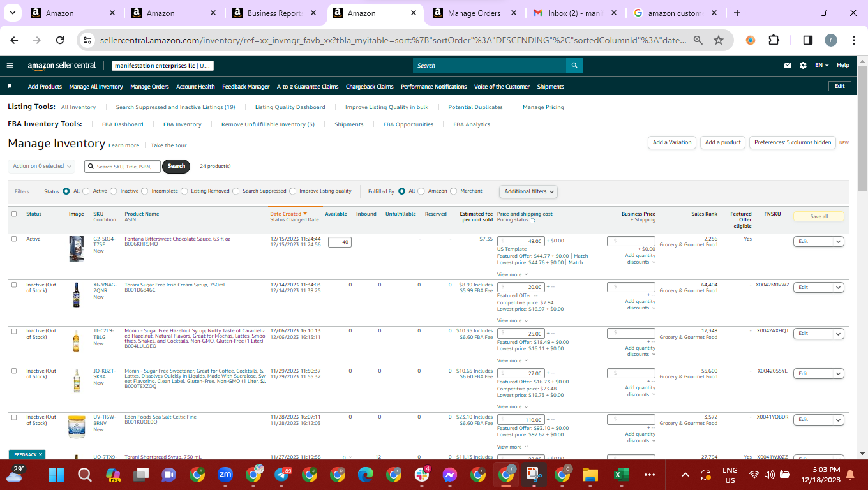Reload the Seller Central page
868x490 pixels.
(60, 40)
